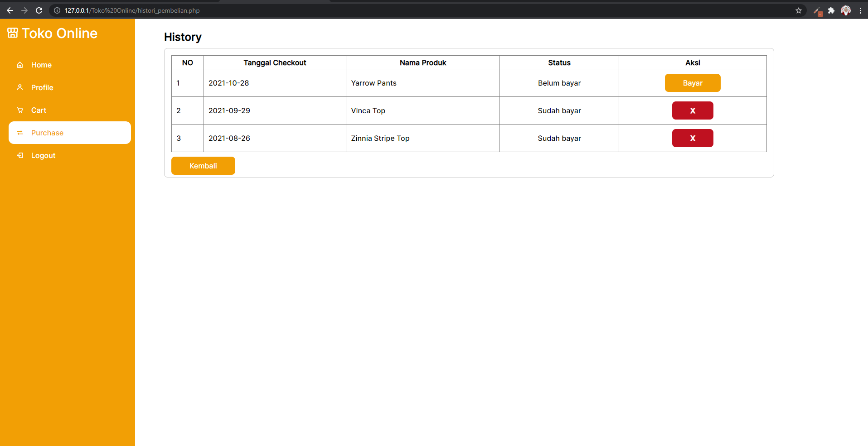Click the Kembali button
This screenshot has width=868, height=446.
coord(203,165)
